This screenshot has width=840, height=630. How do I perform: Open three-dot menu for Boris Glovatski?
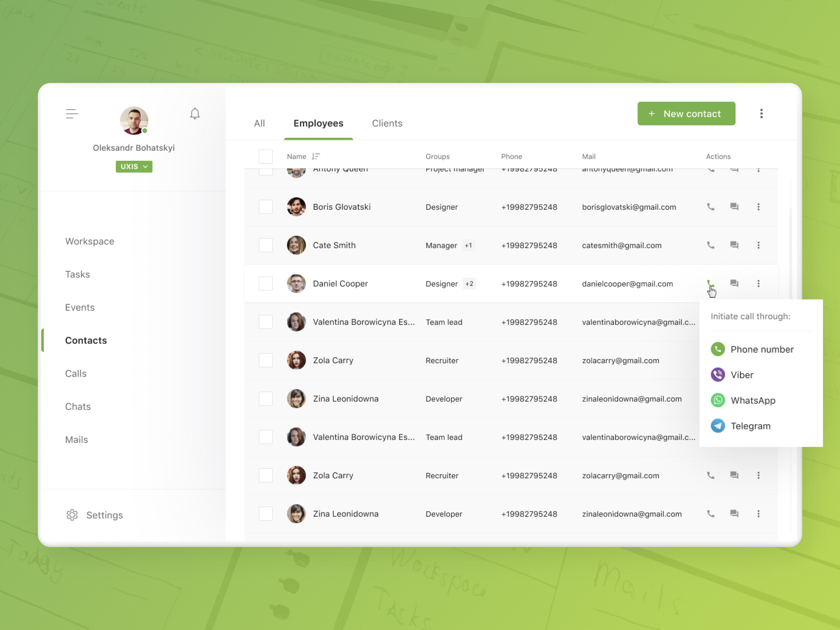[x=758, y=207]
